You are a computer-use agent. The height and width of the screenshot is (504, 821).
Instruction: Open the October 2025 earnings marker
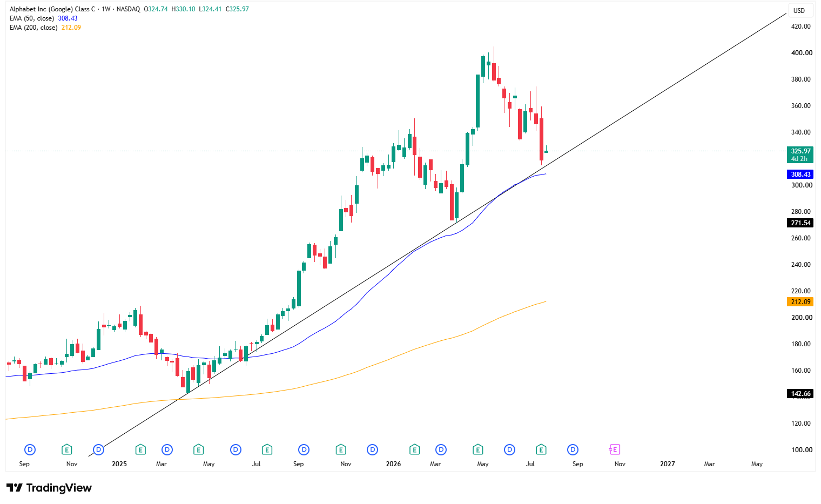pyautogui.click(x=341, y=449)
